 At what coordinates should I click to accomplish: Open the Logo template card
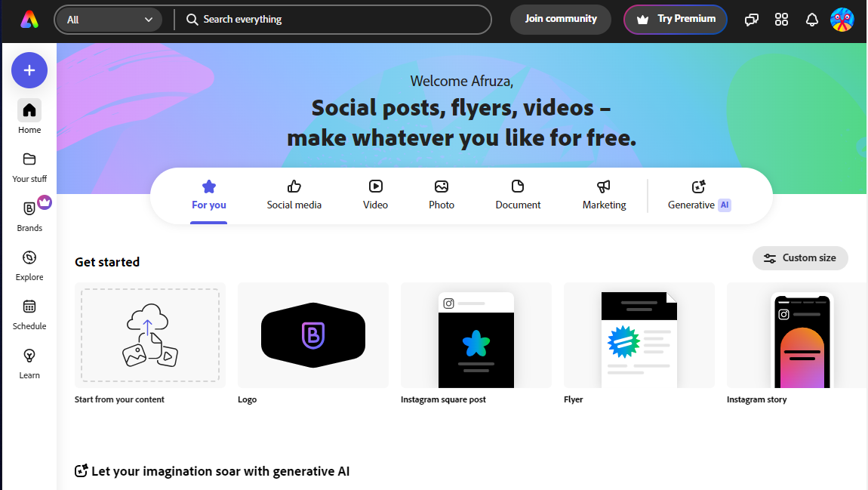coord(312,335)
